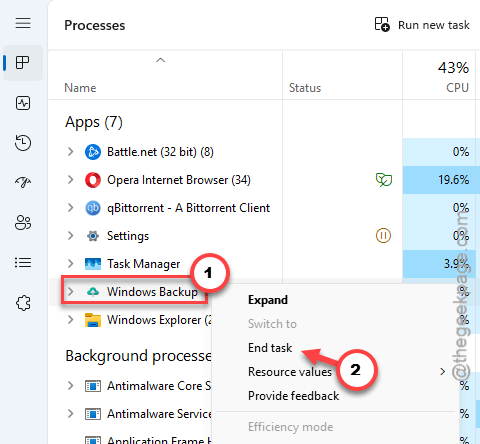Screen dimensions: 480x444
Task: Open the Resource values submenu arrow
Action: (443, 372)
